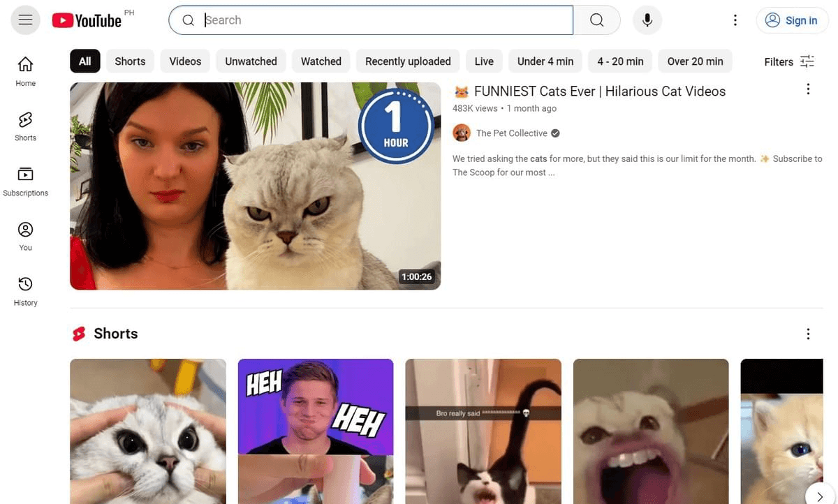
Task: Open YouTube Home from the sidebar
Action: [x=25, y=71]
